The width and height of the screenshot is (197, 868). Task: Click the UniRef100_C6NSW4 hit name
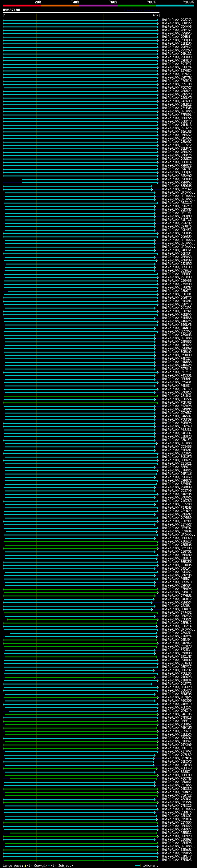[177, 253]
